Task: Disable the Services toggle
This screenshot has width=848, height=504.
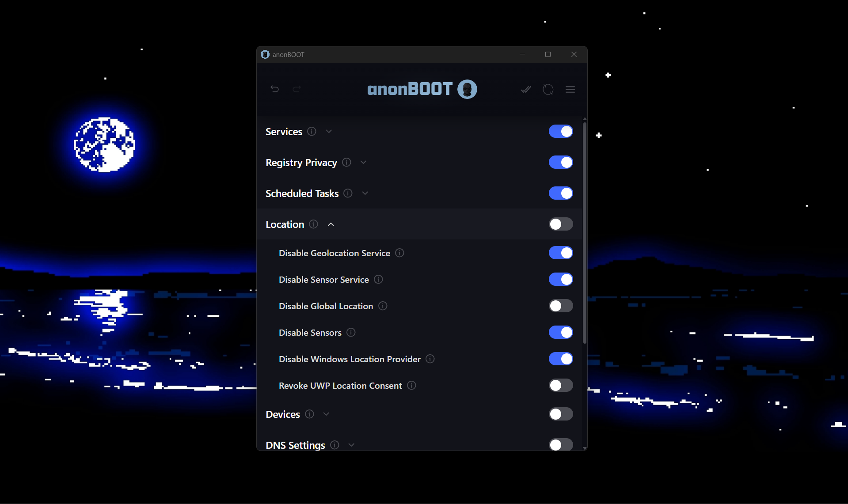Action: [x=560, y=131]
